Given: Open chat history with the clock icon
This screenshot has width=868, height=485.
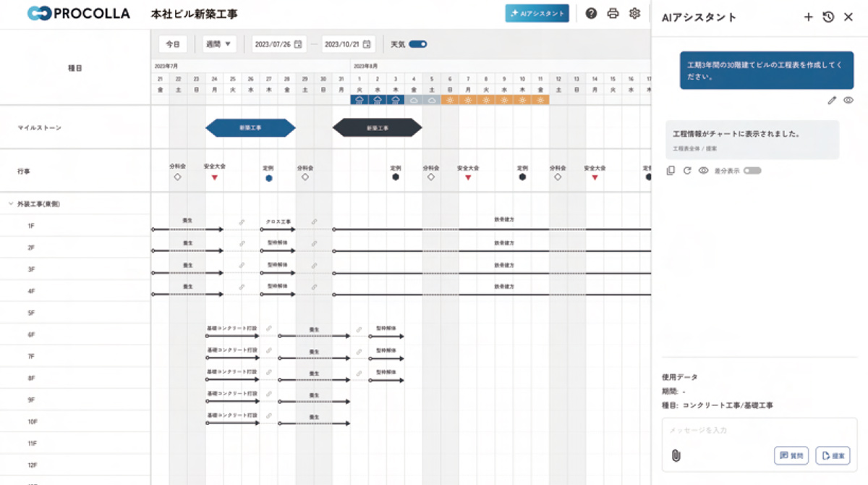Looking at the screenshot, I should coord(827,16).
